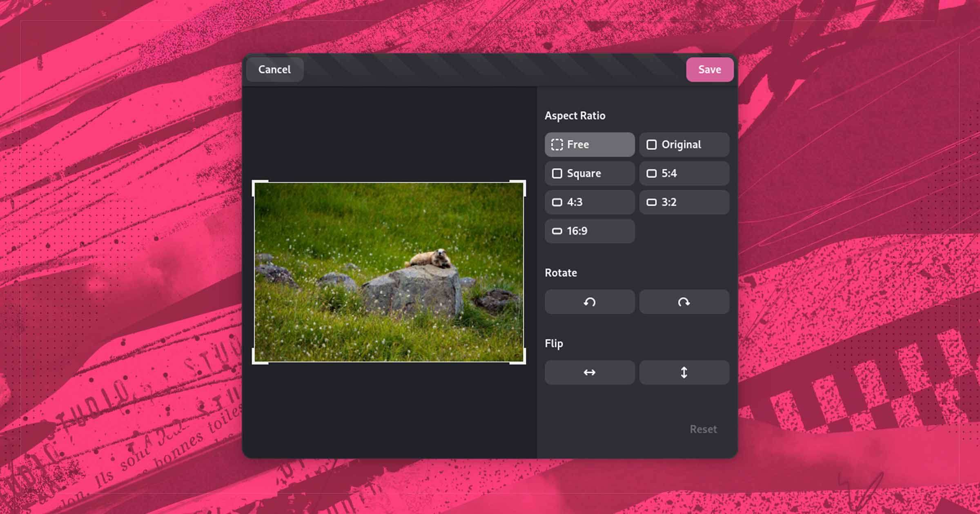Save the edited image
The width and height of the screenshot is (980, 514).
pyautogui.click(x=709, y=70)
